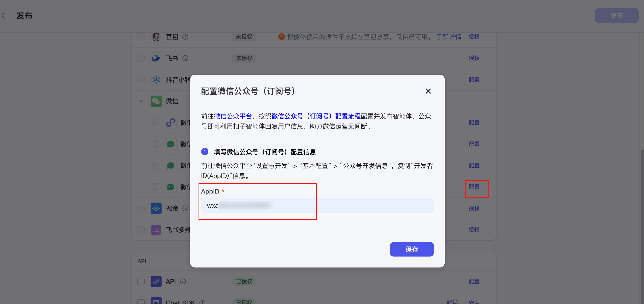Open the 微信公众号（订阅号）配置流程 link
The width and height of the screenshot is (644, 304).
(316, 116)
